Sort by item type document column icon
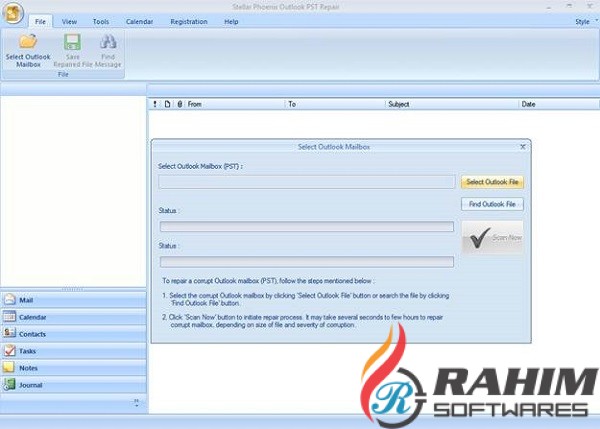 (167, 104)
